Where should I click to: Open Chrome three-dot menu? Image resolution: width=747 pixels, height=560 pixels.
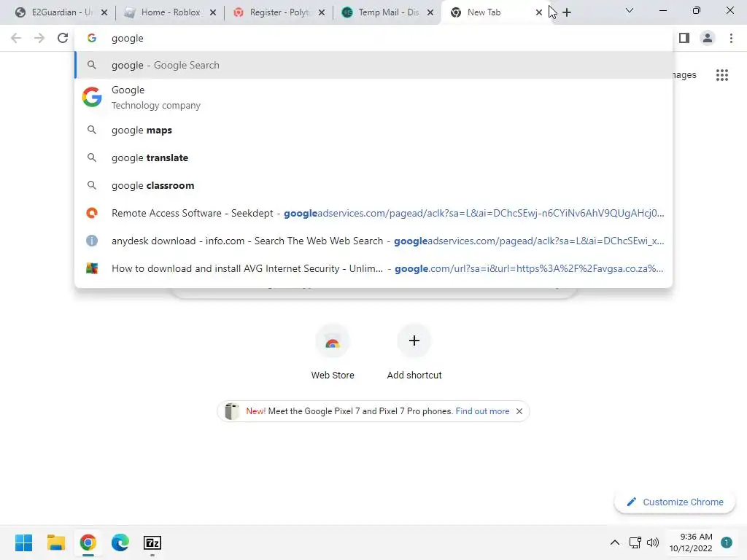731,38
